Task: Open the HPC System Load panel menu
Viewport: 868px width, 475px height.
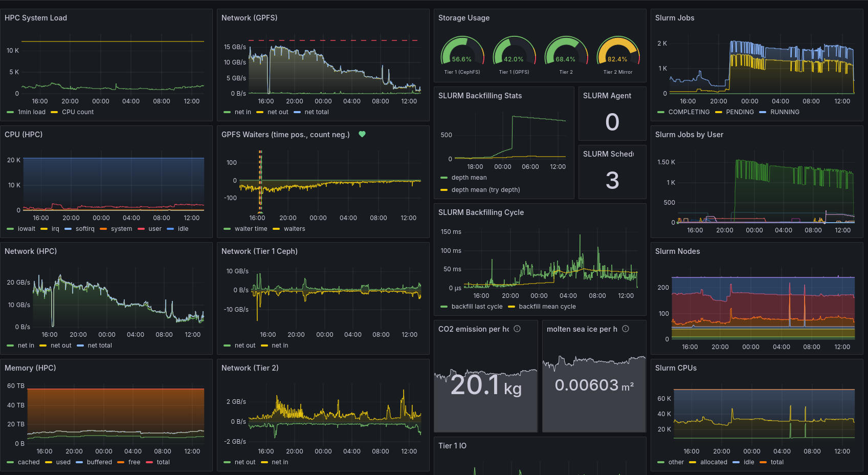Action: (x=36, y=18)
